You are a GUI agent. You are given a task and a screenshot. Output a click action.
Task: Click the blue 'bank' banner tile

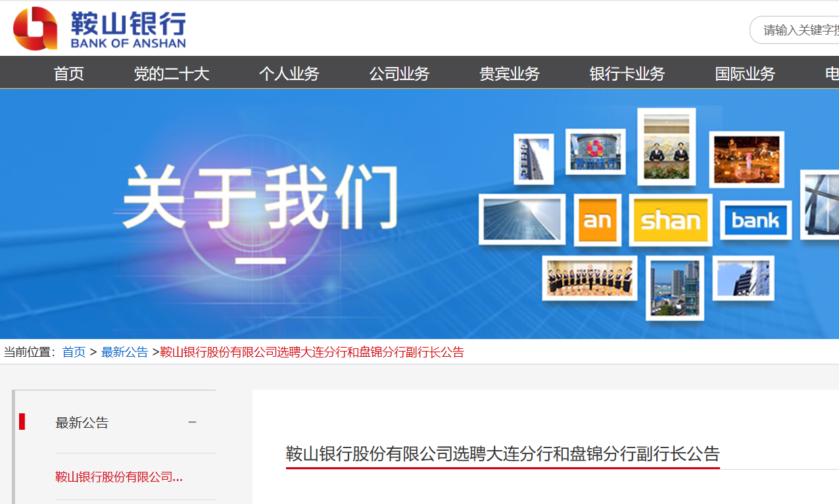point(755,220)
